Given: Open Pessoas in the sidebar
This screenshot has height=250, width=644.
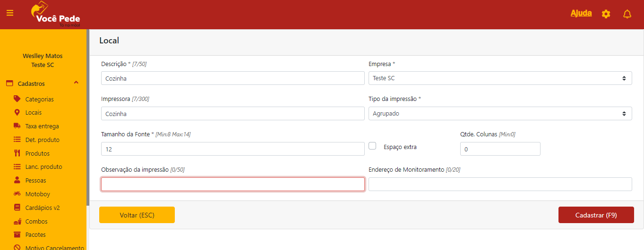Looking at the screenshot, I should point(35,181).
